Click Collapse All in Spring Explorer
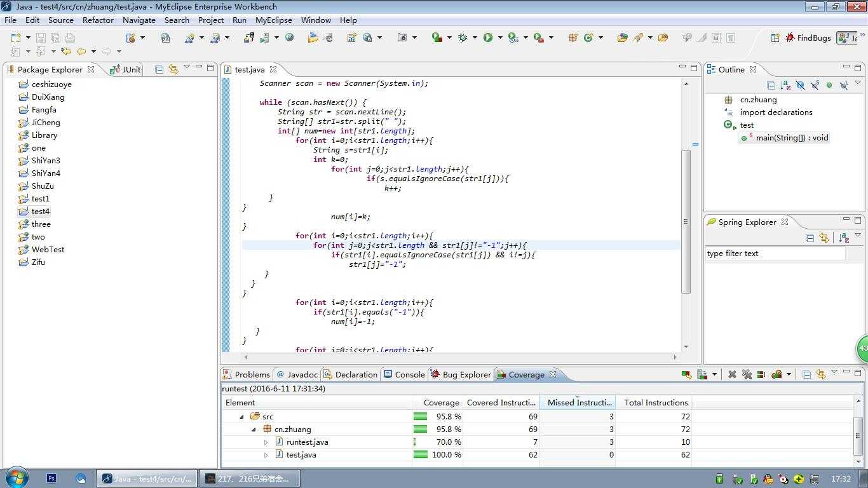 810,238
